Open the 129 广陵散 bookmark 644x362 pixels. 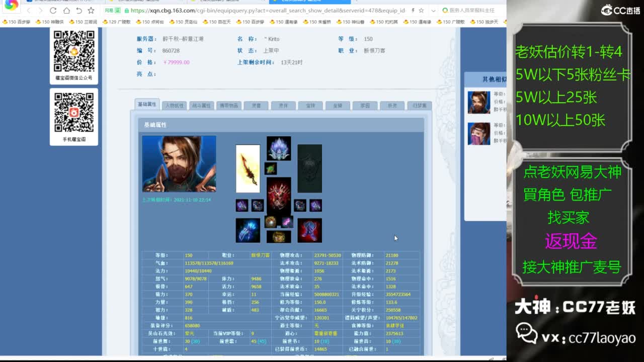point(116,22)
